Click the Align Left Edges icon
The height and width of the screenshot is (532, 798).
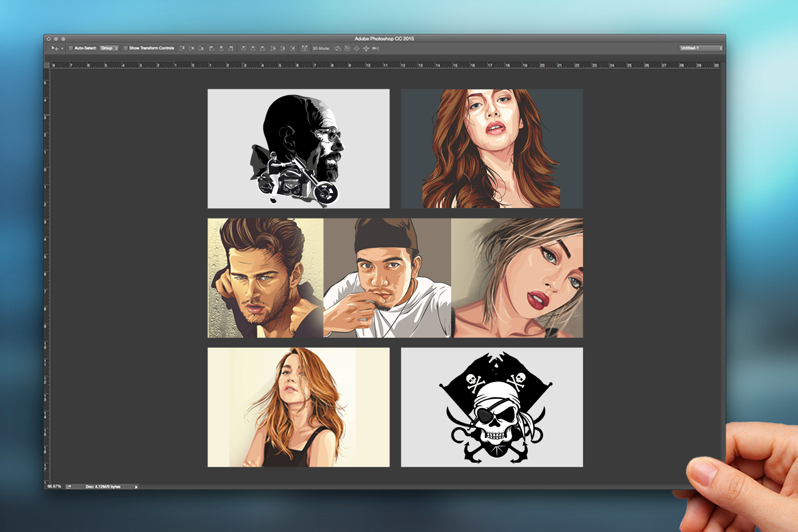(211, 48)
